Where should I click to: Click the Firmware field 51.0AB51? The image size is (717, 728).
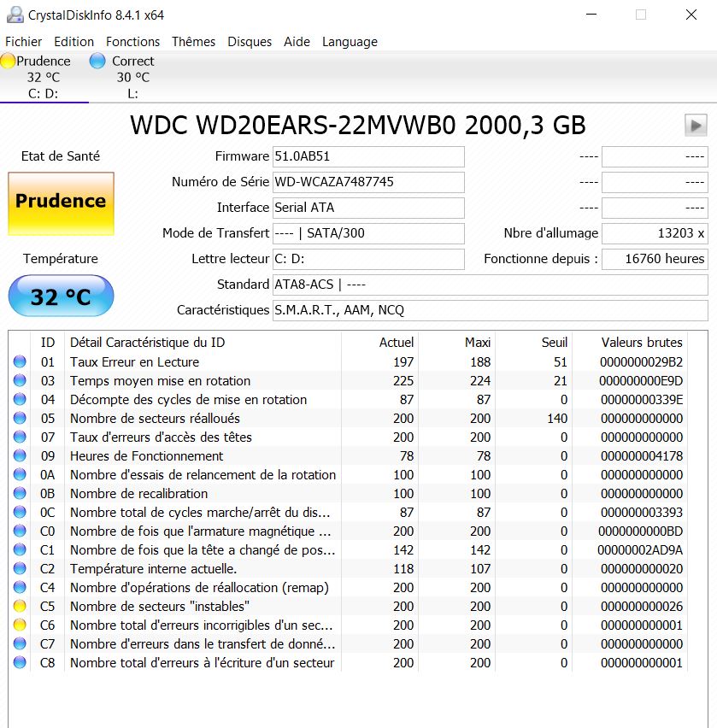[x=368, y=156]
